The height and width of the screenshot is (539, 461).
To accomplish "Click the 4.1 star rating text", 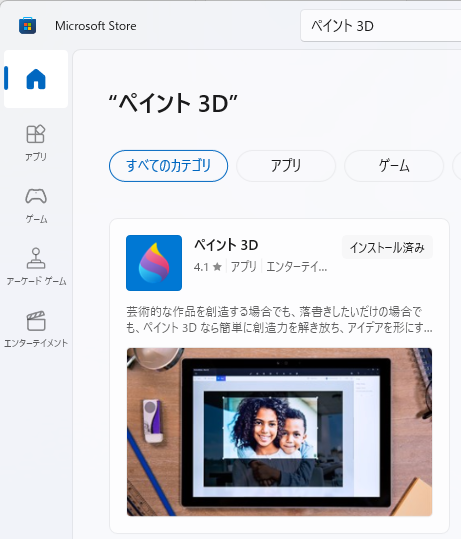I will (208, 267).
